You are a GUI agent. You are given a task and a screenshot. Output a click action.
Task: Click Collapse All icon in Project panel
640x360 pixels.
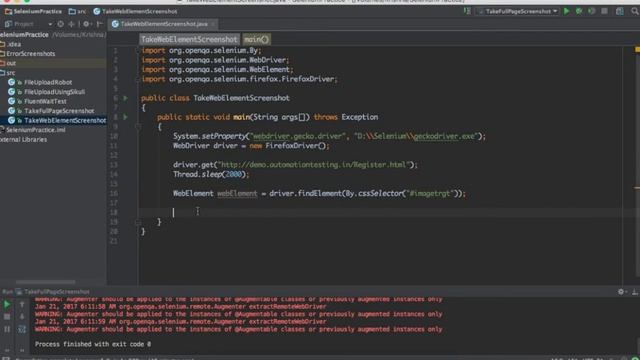[71, 24]
